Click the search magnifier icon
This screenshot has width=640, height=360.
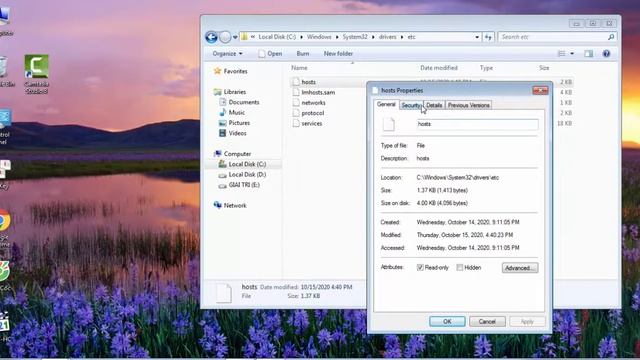click(x=611, y=37)
